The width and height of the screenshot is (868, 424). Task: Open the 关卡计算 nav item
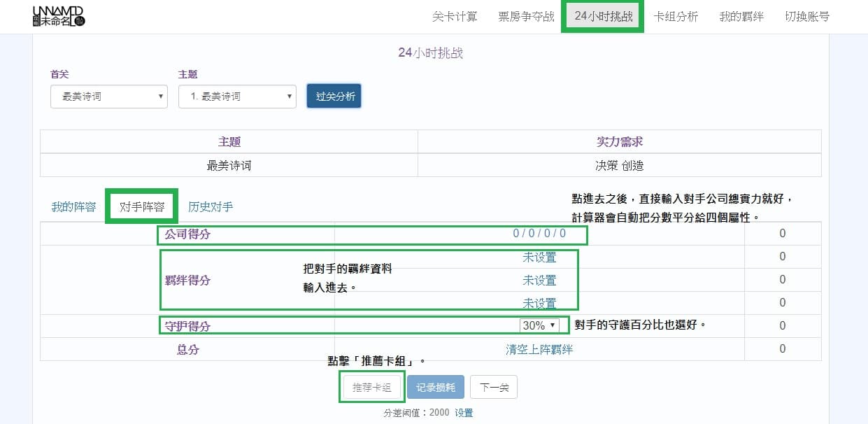tap(455, 16)
